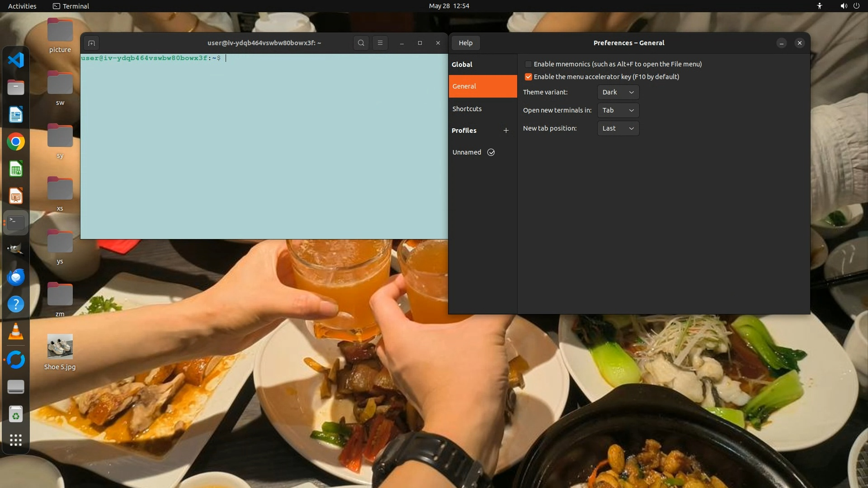Open the Shoe 5.jpg desktop thumbnail

(60, 347)
